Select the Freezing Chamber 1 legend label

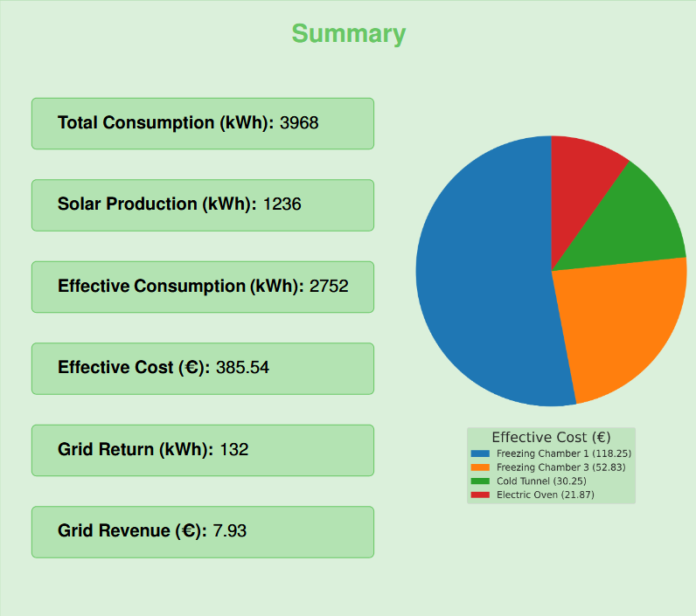coord(563,454)
